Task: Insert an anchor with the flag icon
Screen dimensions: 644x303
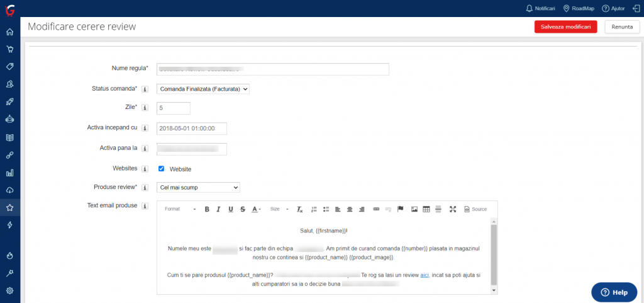Action: click(401, 209)
